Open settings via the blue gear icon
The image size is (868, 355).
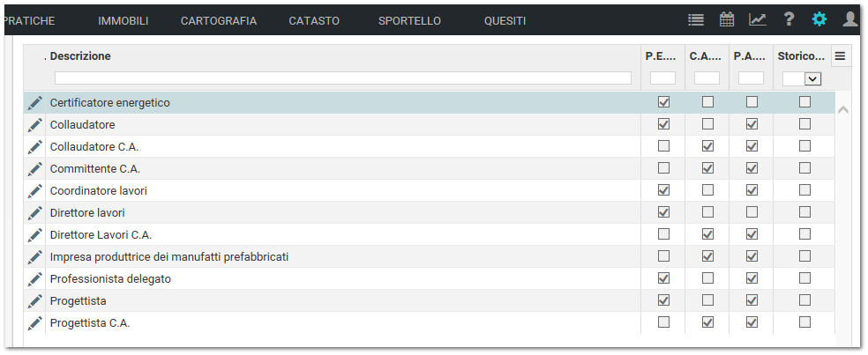[x=819, y=19]
